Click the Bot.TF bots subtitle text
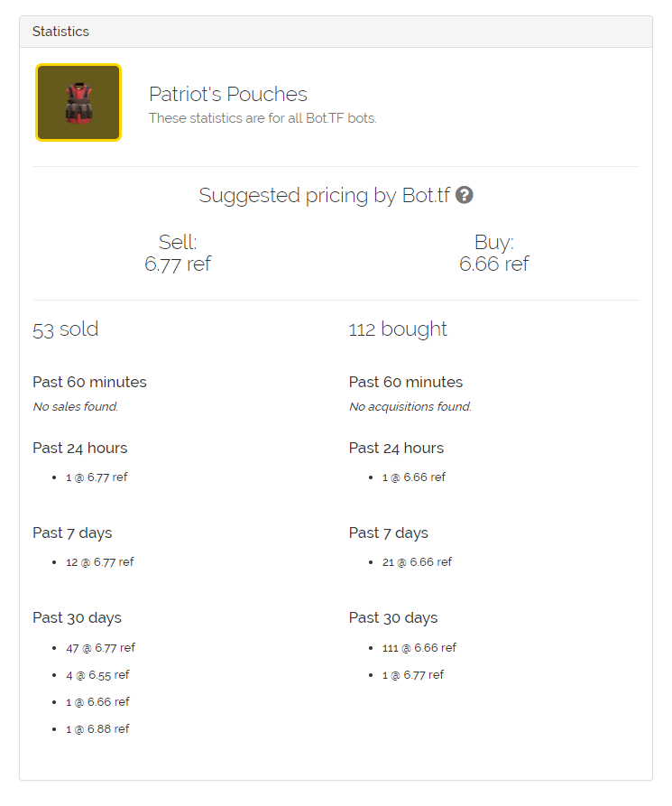This screenshot has height=806, width=672. click(262, 118)
